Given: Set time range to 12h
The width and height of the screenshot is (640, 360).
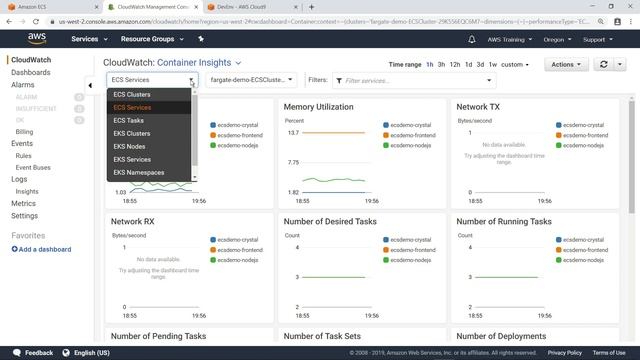Looking at the screenshot, I should (455, 64).
